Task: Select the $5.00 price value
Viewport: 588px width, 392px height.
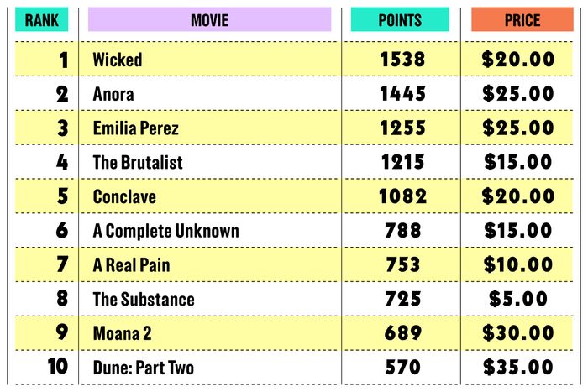Action: 518,299
